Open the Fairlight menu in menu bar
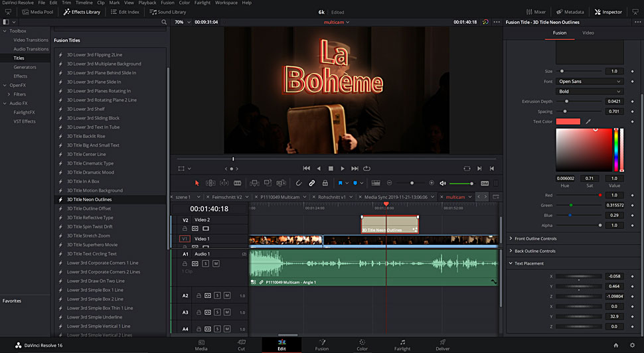Image resolution: width=644 pixels, height=353 pixels. (x=202, y=3)
